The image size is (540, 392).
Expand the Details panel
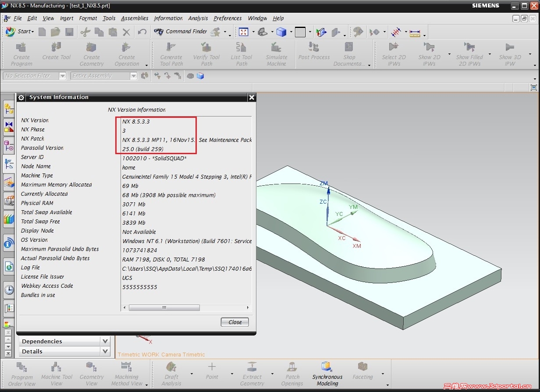tap(64, 351)
